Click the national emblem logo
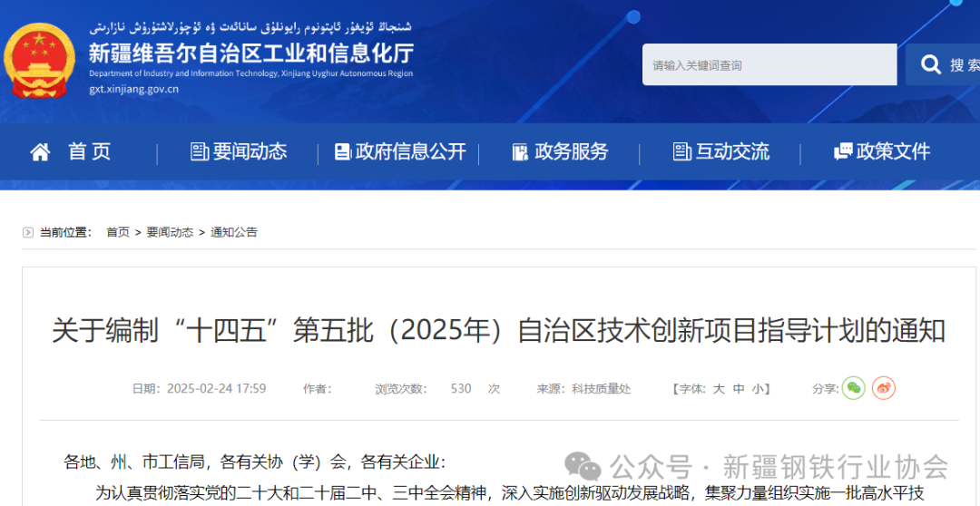The width and height of the screenshot is (980, 506). [39, 61]
